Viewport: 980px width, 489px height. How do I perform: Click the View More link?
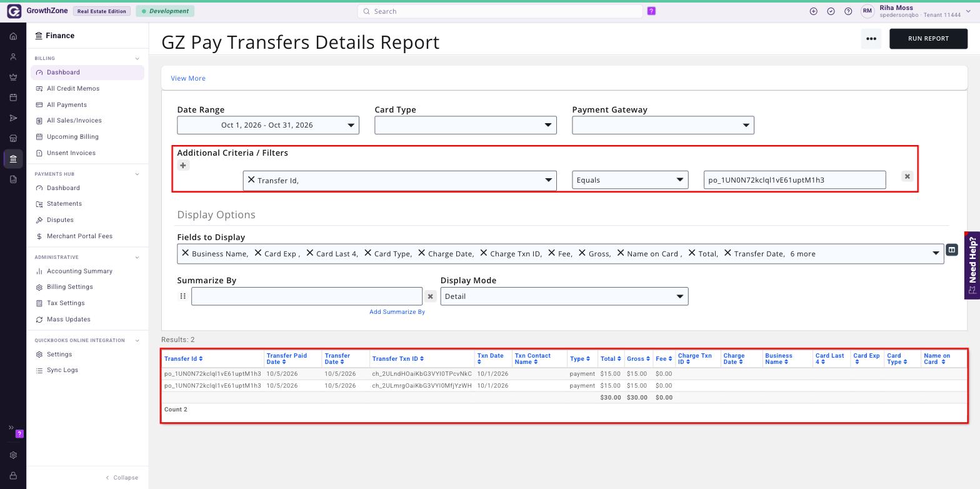(188, 79)
